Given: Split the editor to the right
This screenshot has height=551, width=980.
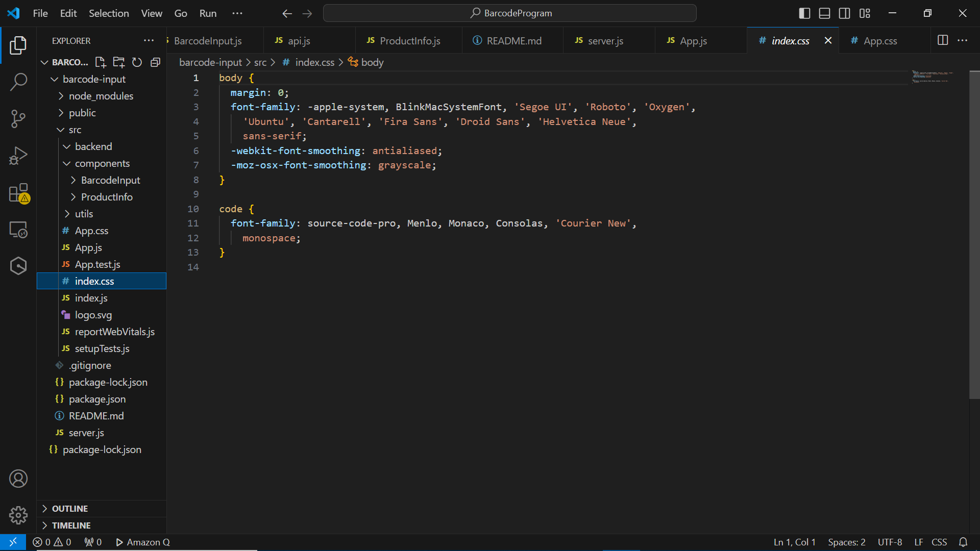Looking at the screenshot, I should click(x=943, y=40).
